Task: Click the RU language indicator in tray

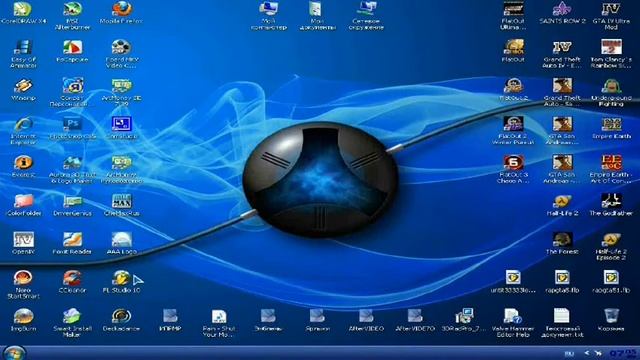Action: (569, 353)
